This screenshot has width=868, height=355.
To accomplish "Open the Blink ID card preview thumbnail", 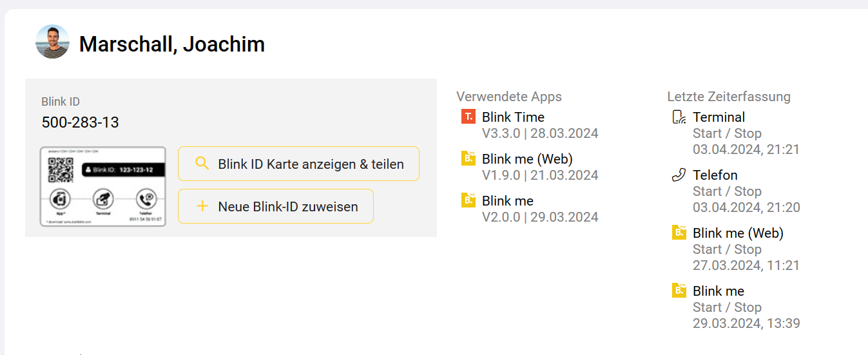I will [x=103, y=186].
